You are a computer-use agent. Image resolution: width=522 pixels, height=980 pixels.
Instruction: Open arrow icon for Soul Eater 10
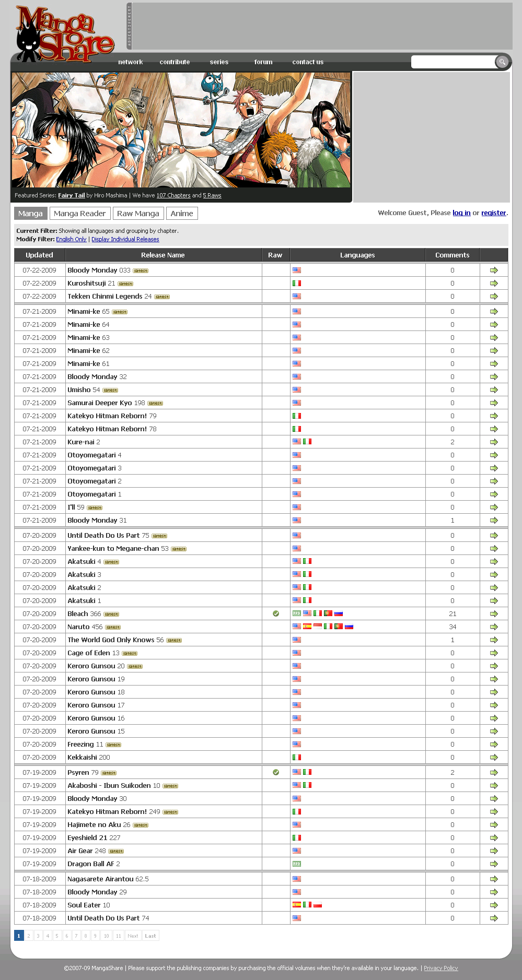pos(494,905)
